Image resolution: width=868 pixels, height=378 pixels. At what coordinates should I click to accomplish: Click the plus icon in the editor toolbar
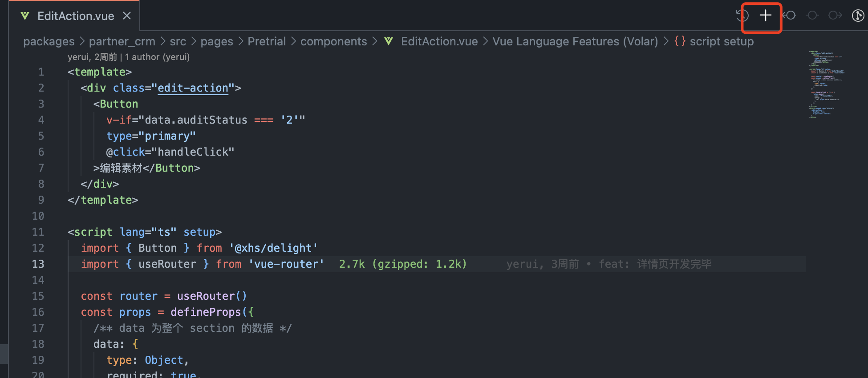(x=765, y=16)
